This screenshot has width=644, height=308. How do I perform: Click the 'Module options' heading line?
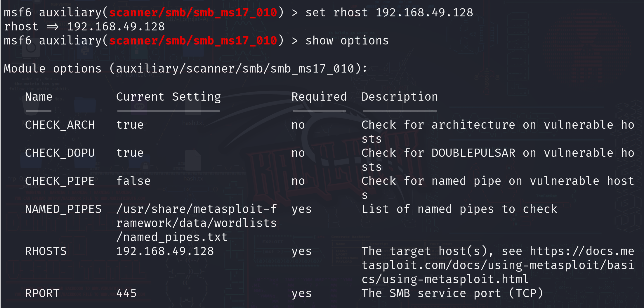[185, 69]
